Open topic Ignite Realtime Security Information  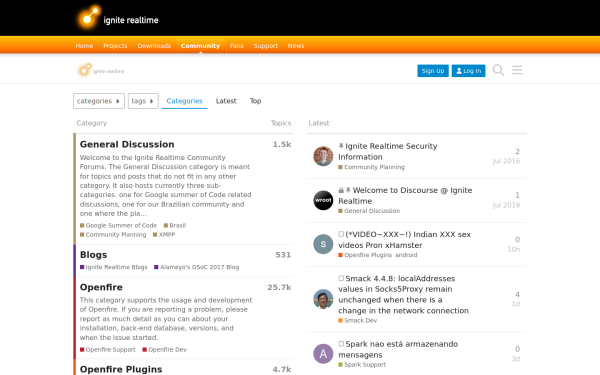(388, 152)
